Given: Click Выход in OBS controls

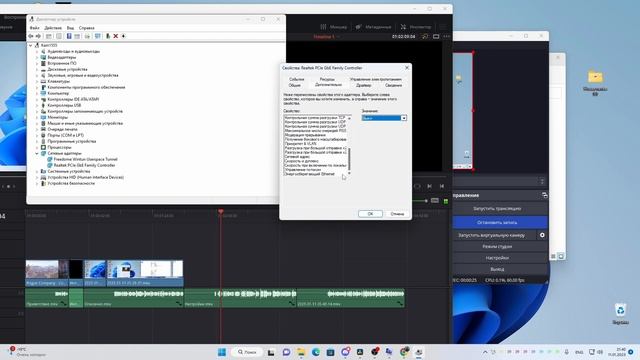Looking at the screenshot, I should coord(497,269).
